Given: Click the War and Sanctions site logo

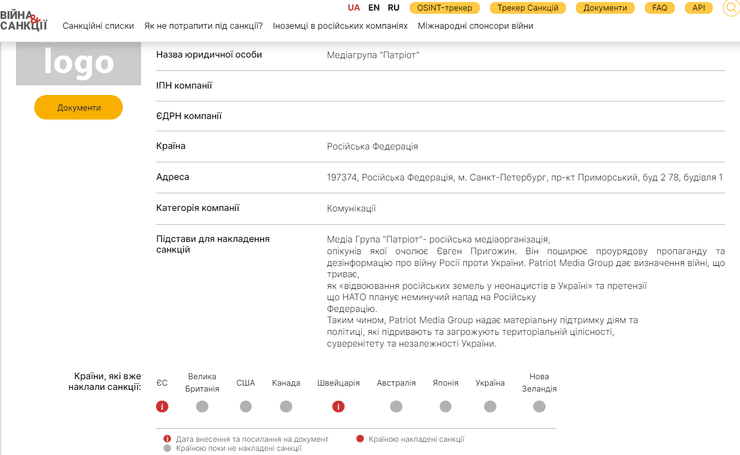Looking at the screenshot, I should pyautogui.click(x=23, y=19).
